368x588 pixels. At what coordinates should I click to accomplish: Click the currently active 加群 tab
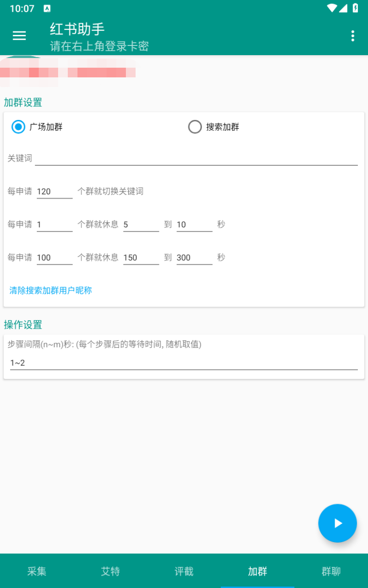[257, 571]
